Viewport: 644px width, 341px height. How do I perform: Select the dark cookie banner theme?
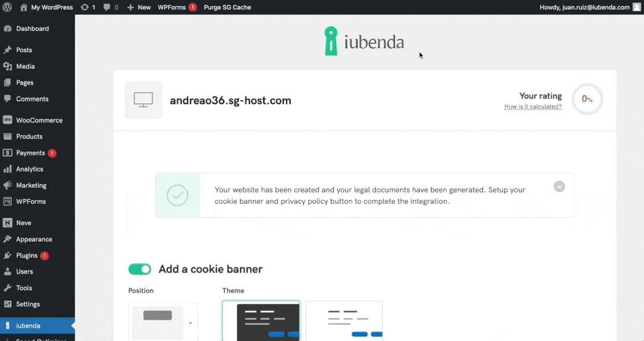[261, 321]
